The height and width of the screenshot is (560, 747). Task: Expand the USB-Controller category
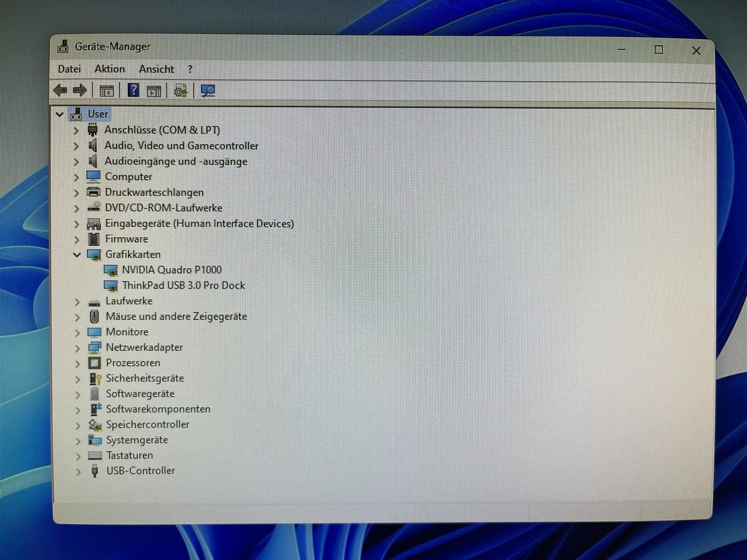click(x=78, y=472)
